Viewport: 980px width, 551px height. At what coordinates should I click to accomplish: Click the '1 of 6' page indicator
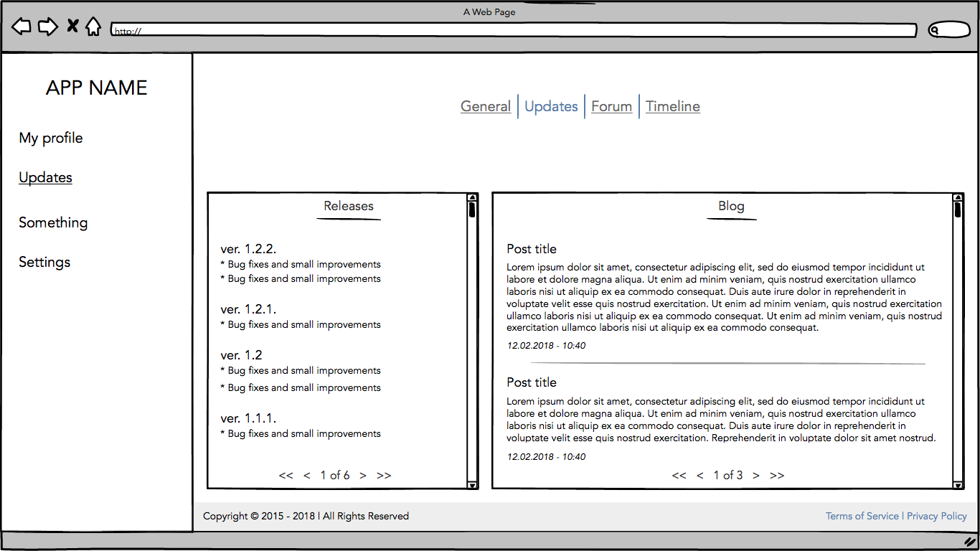pos(335,475)
